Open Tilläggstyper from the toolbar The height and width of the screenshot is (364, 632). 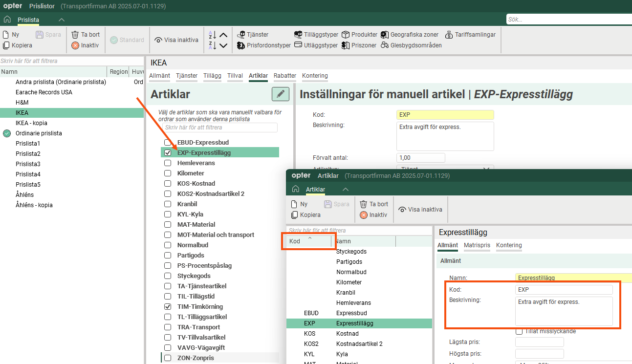tap(298, 35)
